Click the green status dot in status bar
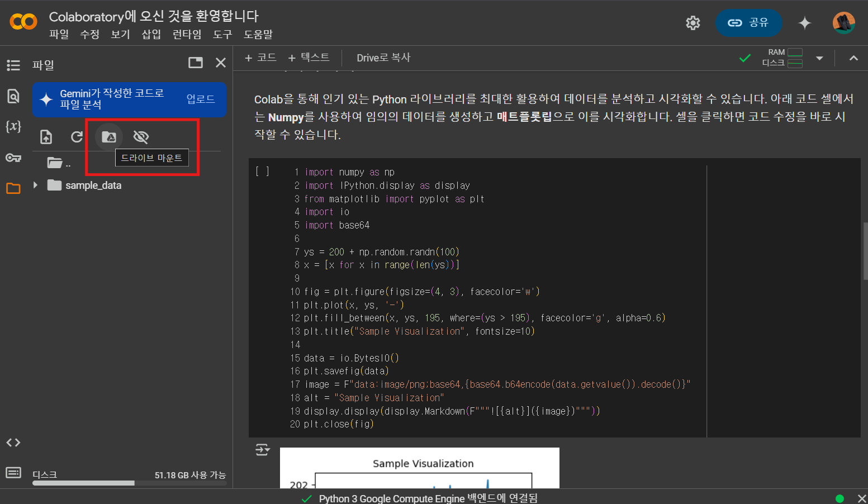 click(839, 498)
